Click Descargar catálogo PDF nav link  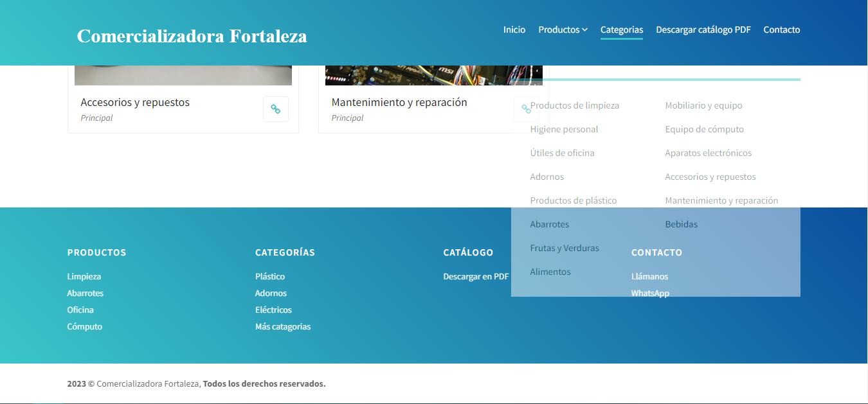pos(703,30)
